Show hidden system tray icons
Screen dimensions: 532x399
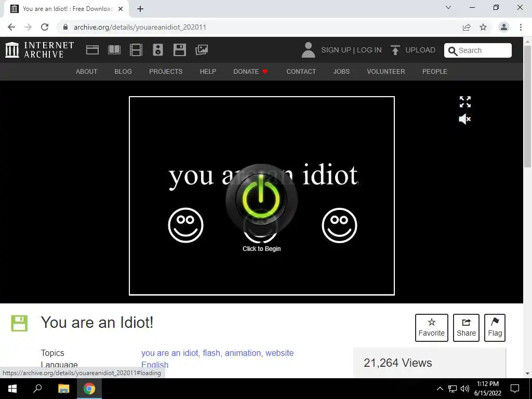point(440,389)
